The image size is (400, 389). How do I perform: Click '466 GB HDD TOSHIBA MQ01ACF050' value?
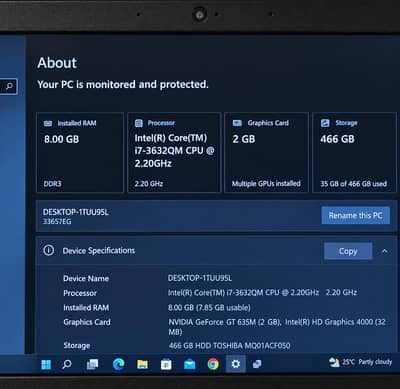[x=229, y=345]
